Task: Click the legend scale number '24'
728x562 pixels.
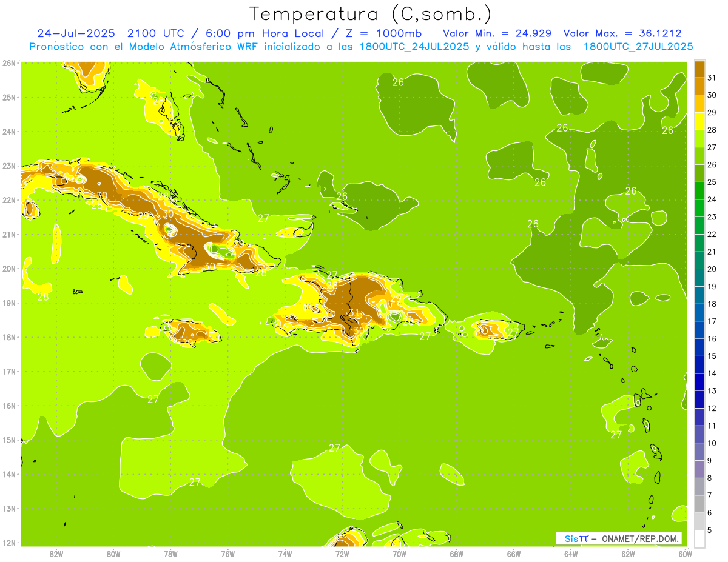Action: (712, 199)
